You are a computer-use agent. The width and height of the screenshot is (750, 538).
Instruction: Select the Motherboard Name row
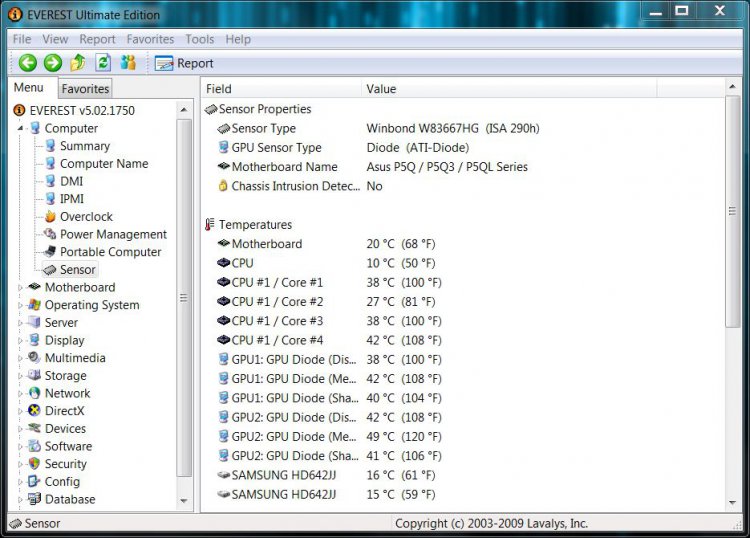pos(372,167)
